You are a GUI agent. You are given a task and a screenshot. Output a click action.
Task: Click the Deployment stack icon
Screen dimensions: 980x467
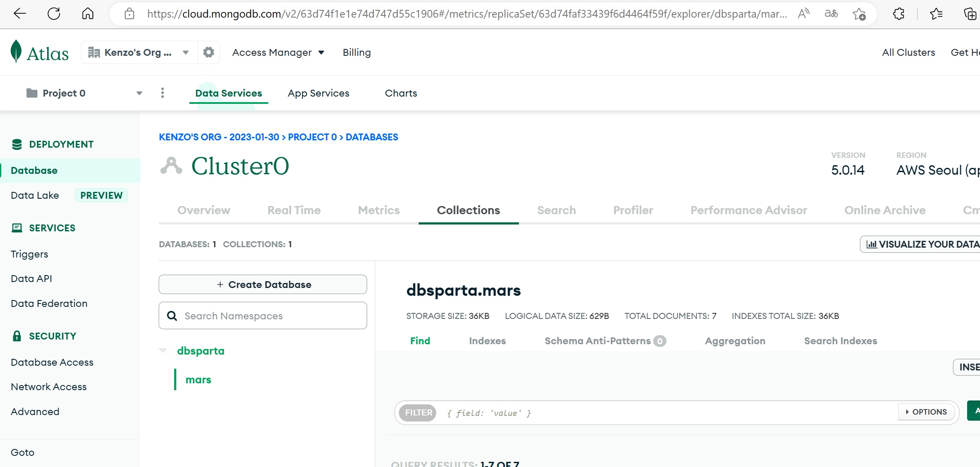pos(17,144)
